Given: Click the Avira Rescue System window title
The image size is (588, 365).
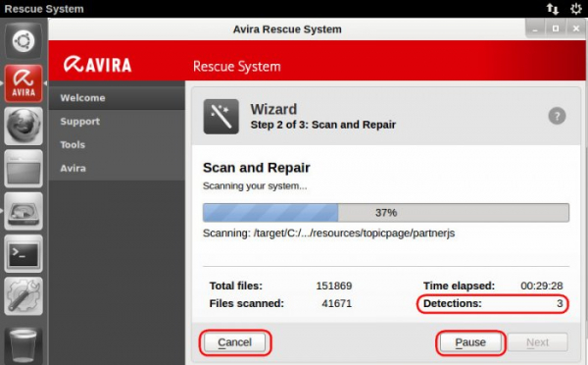Looking at the screenshot, I should pos(287,29).
